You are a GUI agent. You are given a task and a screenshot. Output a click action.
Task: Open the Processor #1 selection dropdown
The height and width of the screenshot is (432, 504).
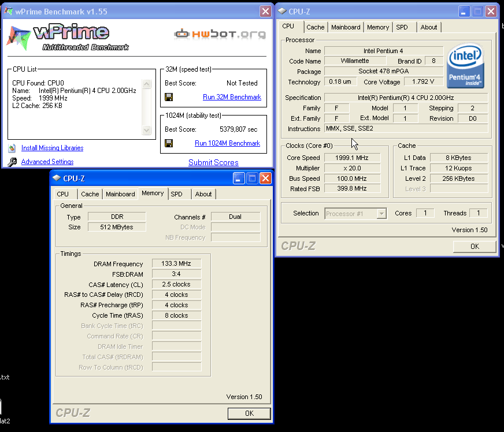coord(381,214)
